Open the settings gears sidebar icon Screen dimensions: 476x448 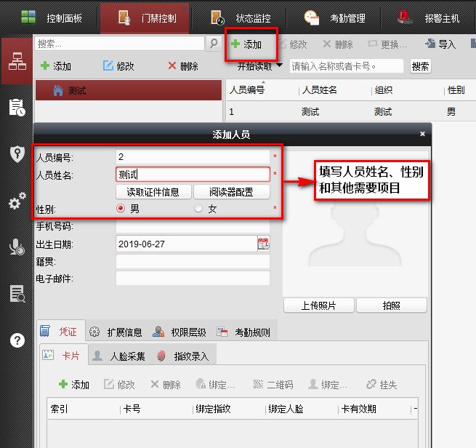point(16,201)
